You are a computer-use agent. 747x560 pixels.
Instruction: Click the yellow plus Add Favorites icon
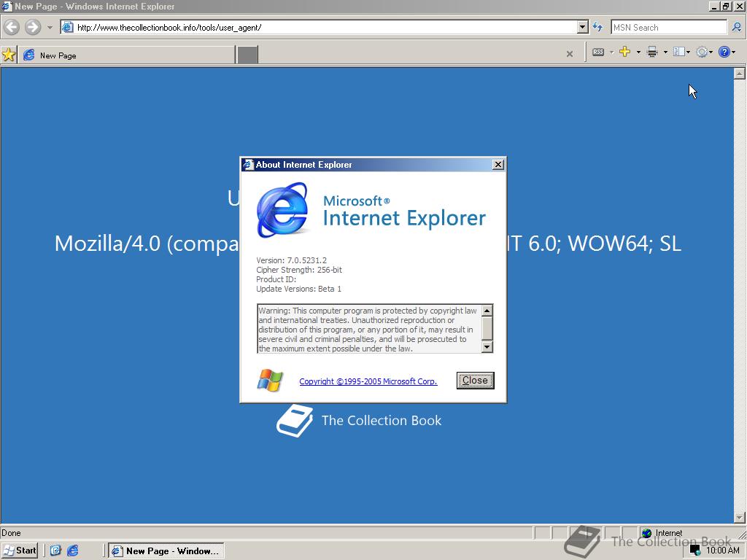624,52
